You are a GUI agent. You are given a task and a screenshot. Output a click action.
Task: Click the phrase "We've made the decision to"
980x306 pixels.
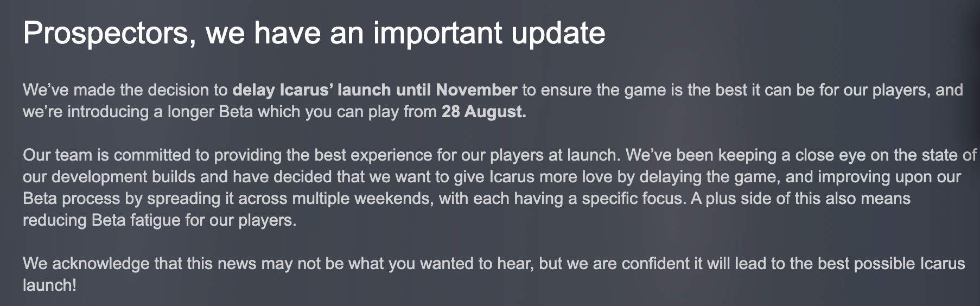click(x=125, y=90)
